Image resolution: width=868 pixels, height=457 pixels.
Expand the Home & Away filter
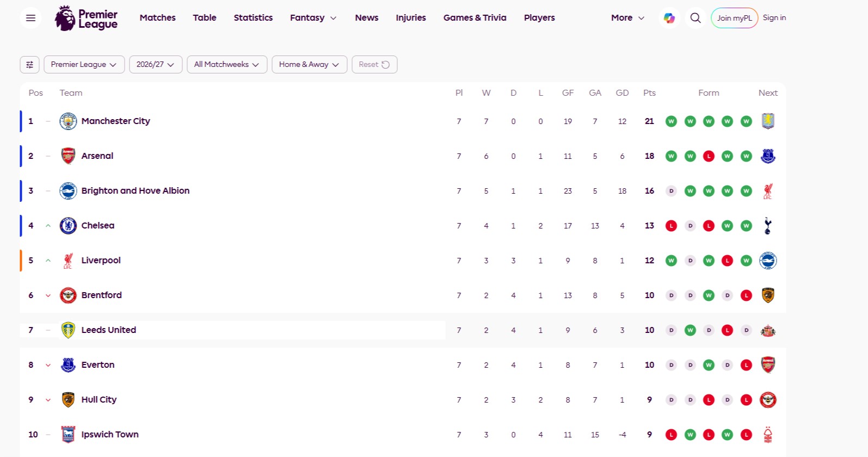click(x=310, y=64)
